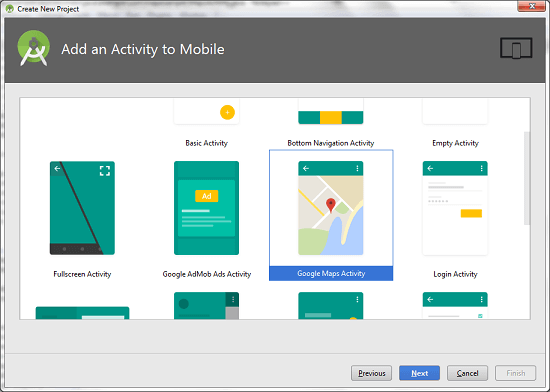Viewport: 550px width, 392px height.
Task: Click the back arrow in Login Activity preview
Action: point(430,168)
